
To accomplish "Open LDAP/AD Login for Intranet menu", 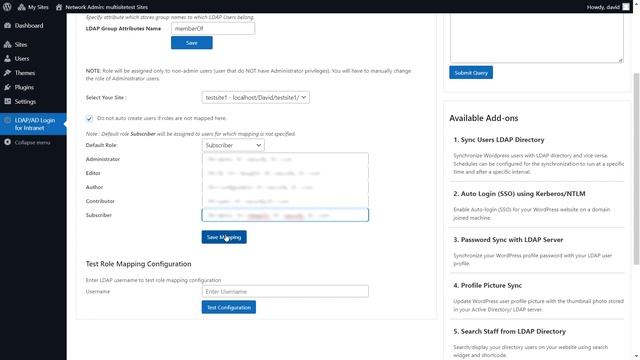I will [35, 124].
